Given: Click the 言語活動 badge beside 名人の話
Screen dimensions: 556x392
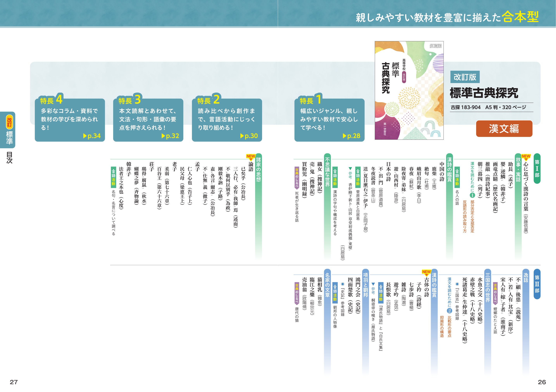Looking at the screenshot, I should pos(457,177).
